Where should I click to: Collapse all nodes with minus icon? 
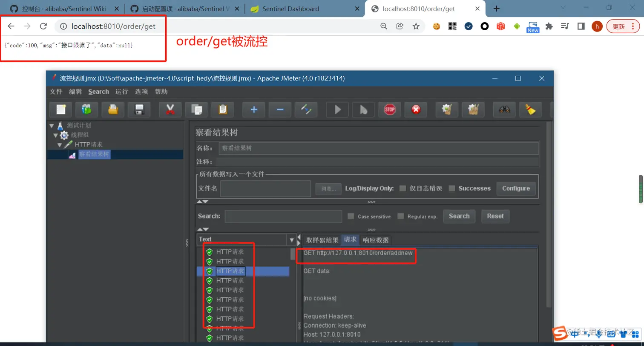coord(280,110)
